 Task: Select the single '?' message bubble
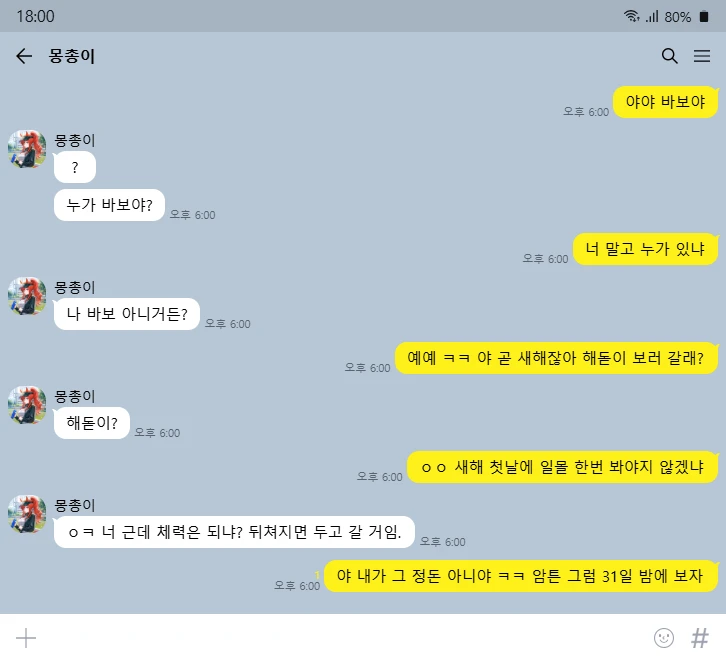point(75,167)
